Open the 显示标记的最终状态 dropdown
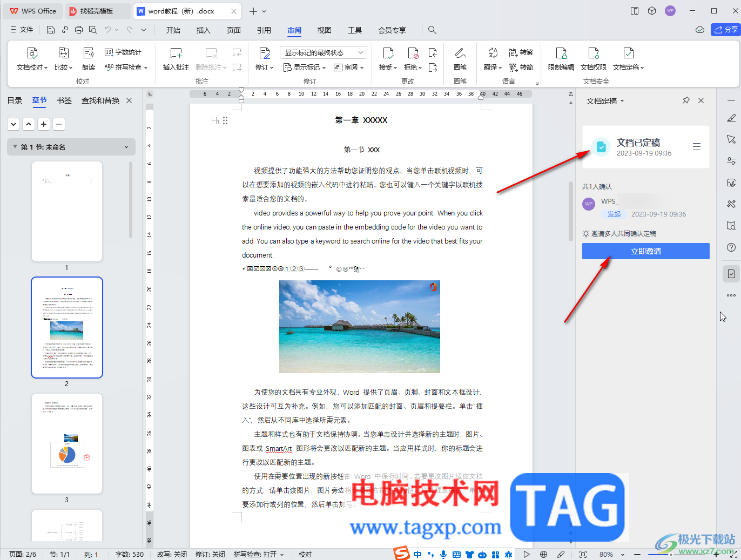741x560 pixels. (x=324, y=52)
